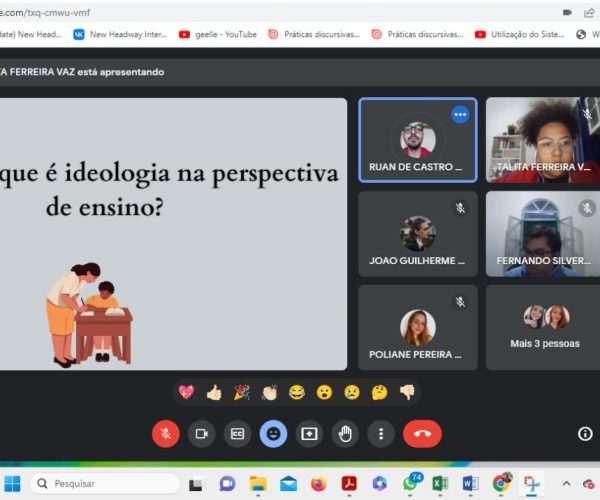Image resolution: width=600 pixels, height=500 pixels.
Task: Open New Headway Inter... bookmark
Action: click(121, 34)
